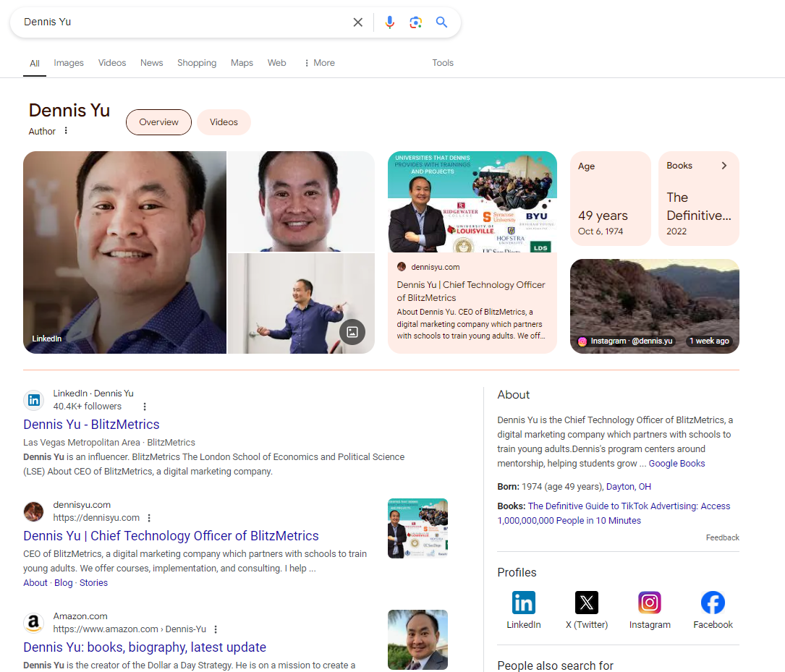Click the Amazon favicon in the result
The height and width of the screenshot is (672, 785).
33,622
